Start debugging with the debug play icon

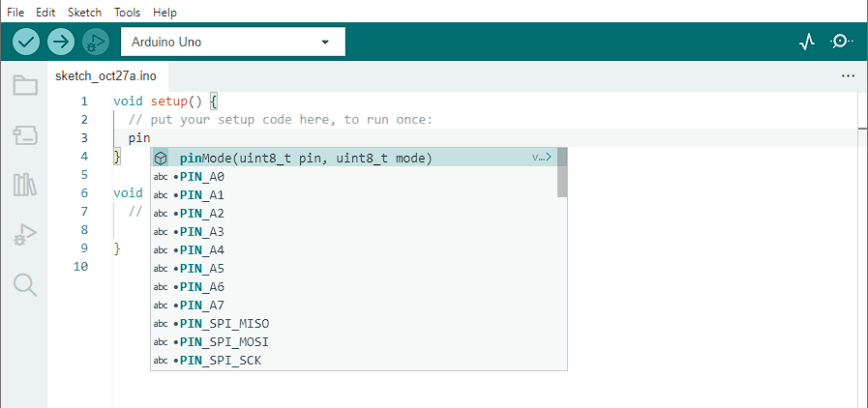(x=96, y=42)
